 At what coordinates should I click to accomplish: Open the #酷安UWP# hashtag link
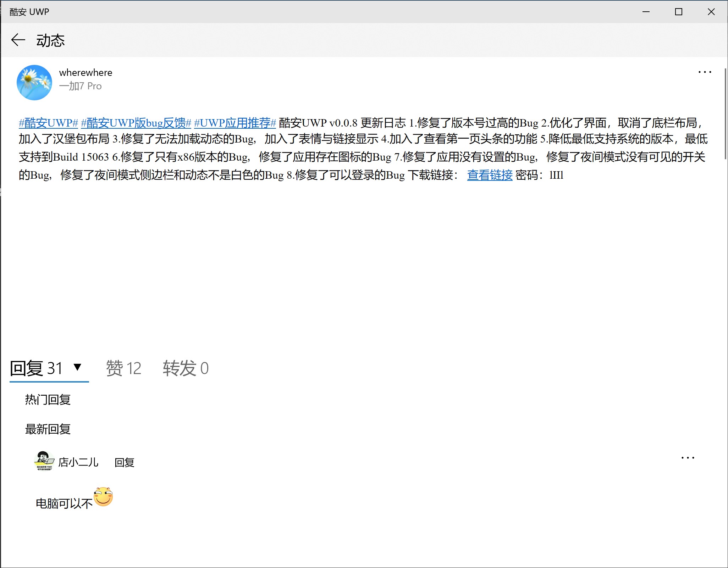(x=48, y=123)
